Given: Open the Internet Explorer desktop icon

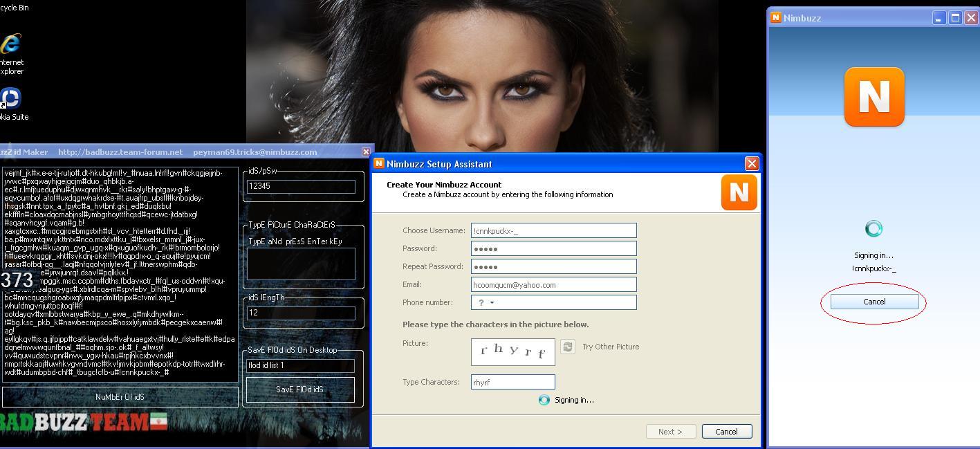Looking at the screenshot, I should [10, 46].
